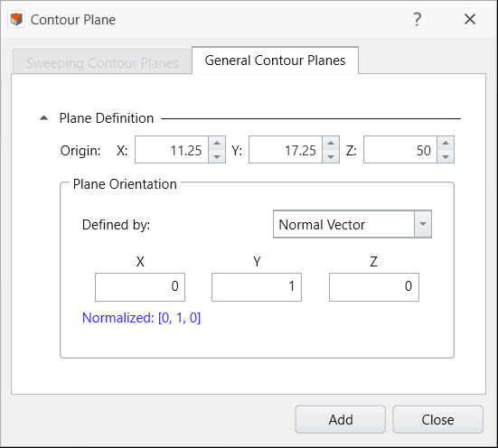The image size is (498, 448).
Task: Increase Origin Y with up arrow
Action: point(331,144)
